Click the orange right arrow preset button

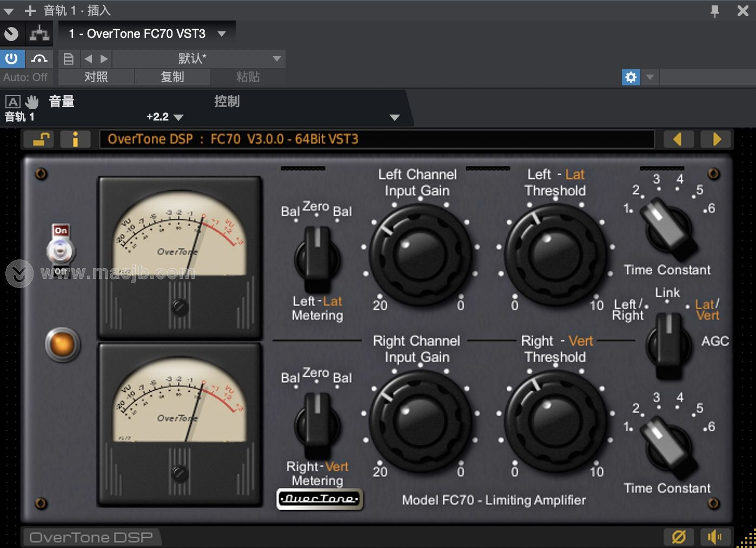(717, 139)
